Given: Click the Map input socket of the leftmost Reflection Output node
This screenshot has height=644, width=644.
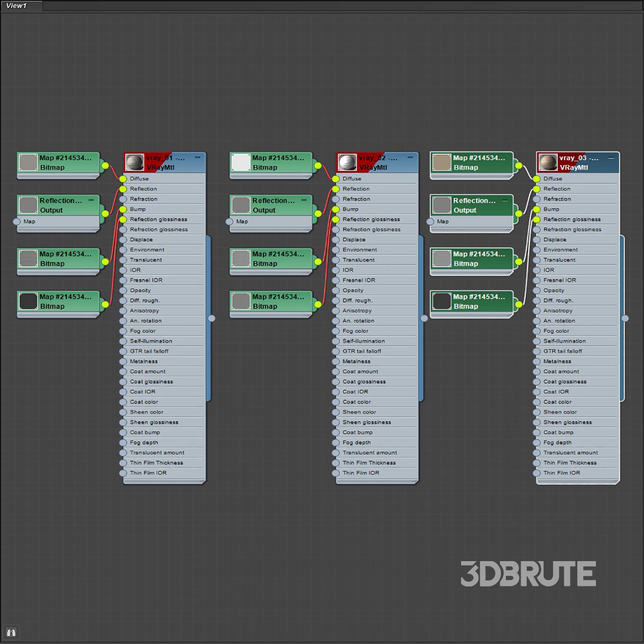Looking at the screenshot, I should [17, 222].
